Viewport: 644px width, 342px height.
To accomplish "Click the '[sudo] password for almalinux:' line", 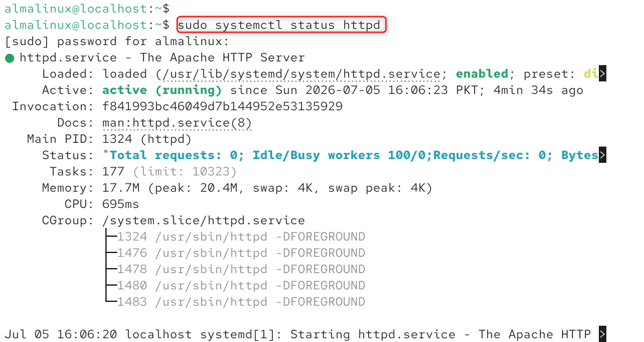I will coord(117,41).
